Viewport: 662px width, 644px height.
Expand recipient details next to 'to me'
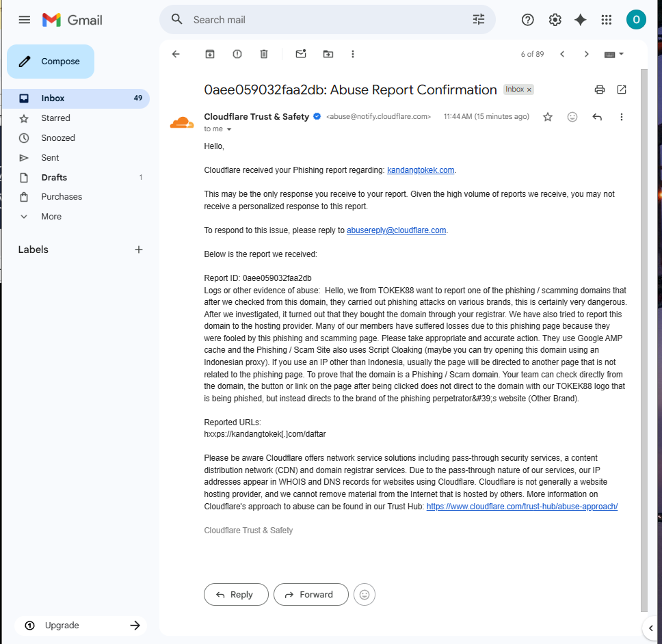229,129
